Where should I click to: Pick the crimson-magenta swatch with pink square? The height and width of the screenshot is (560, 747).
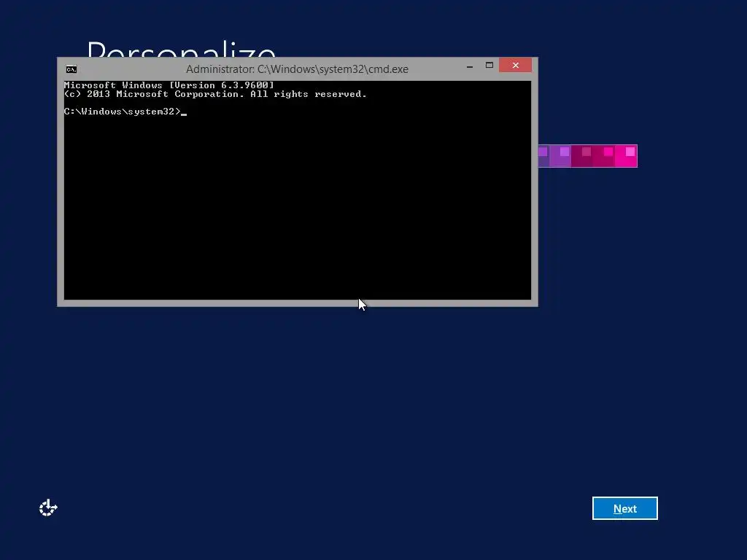click(x=604, y=156)
